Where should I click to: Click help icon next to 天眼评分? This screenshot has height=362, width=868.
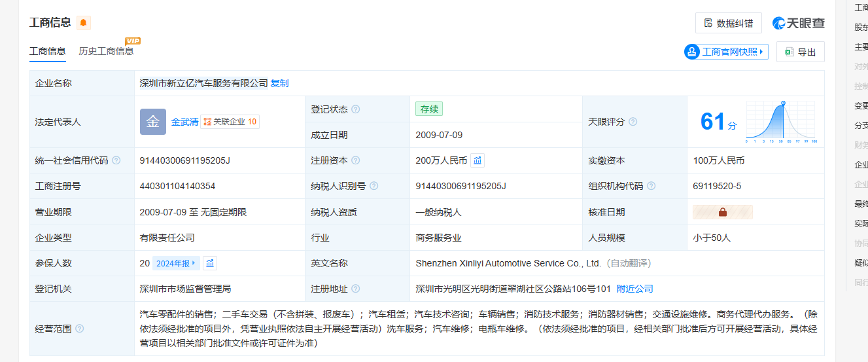[633, 122]
